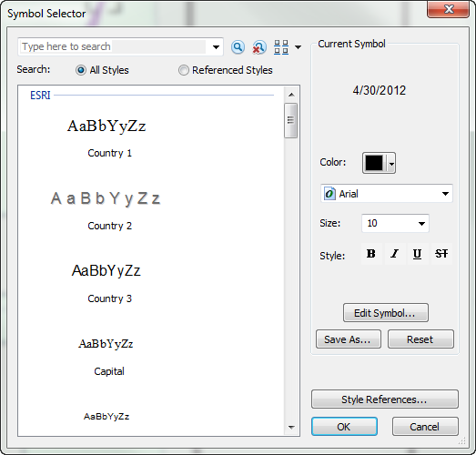Click the symbol view mode grid icon
This screenshot has height=455, width=476.
[281, 47]
